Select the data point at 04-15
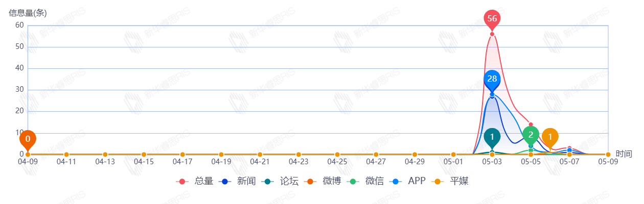Image resolution: width=644 pixels, height=204 pixels. point(144,155)
